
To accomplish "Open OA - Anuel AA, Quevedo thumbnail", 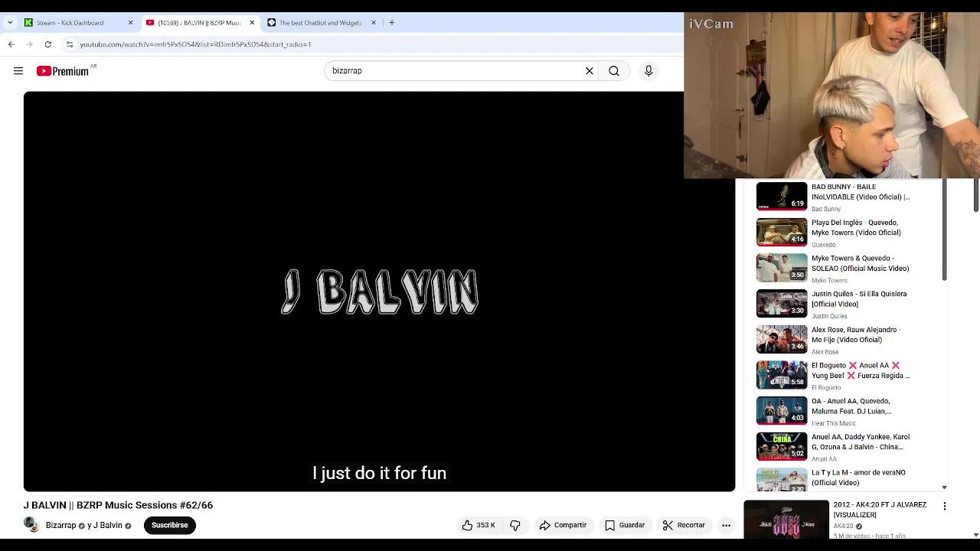I will click(782, 410).
